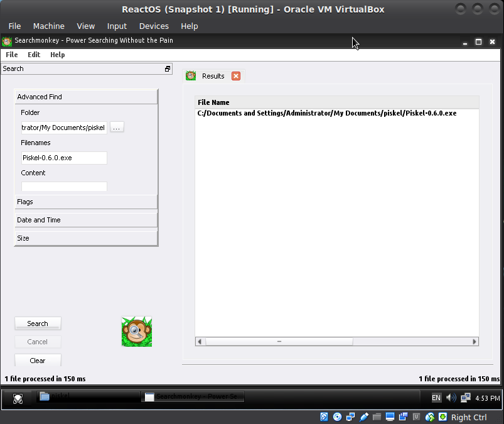Screen dimensions: 504x424
Task: Click the Search button
Action: coord(38,323)
